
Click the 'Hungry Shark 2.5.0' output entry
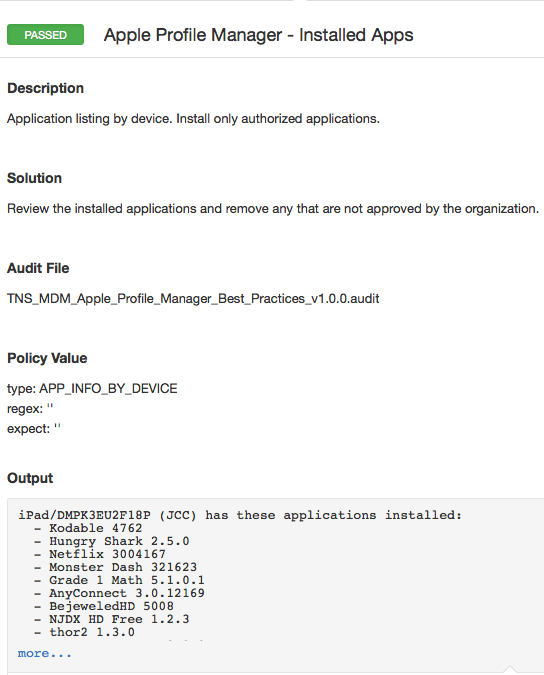(x=119, y=541)
